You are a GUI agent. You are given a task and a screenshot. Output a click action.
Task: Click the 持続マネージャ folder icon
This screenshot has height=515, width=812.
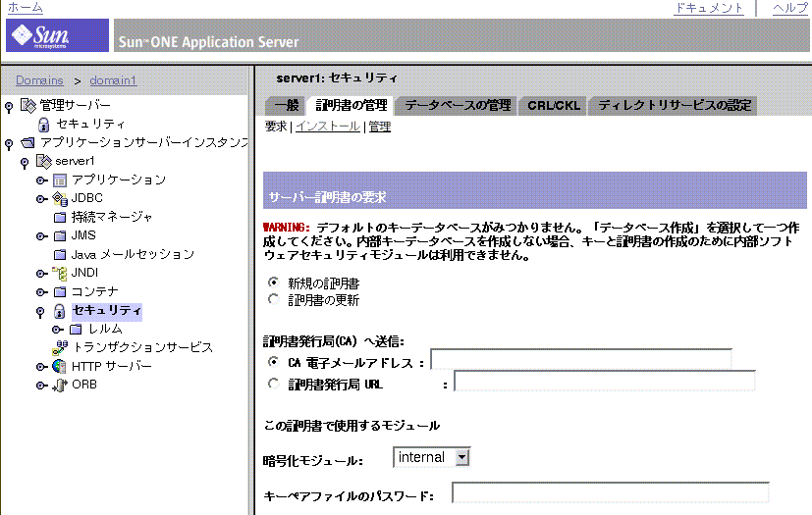[x=60, y=217]
